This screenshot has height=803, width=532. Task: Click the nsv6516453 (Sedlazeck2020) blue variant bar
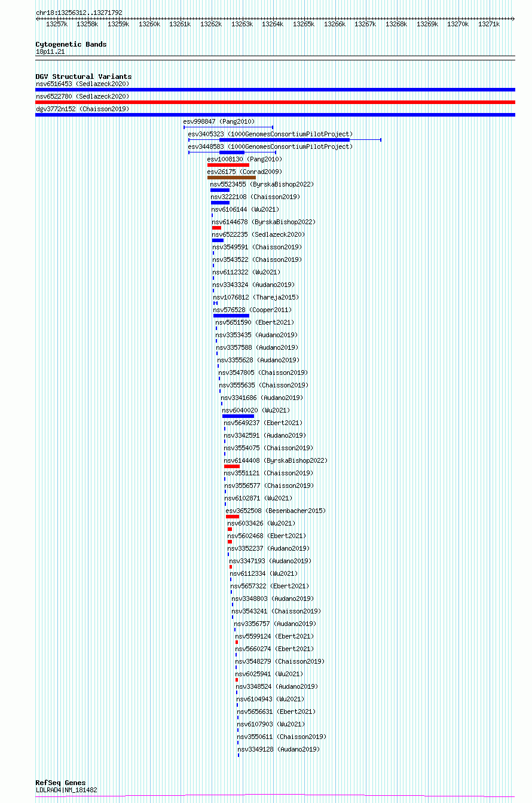coord(275,90)
